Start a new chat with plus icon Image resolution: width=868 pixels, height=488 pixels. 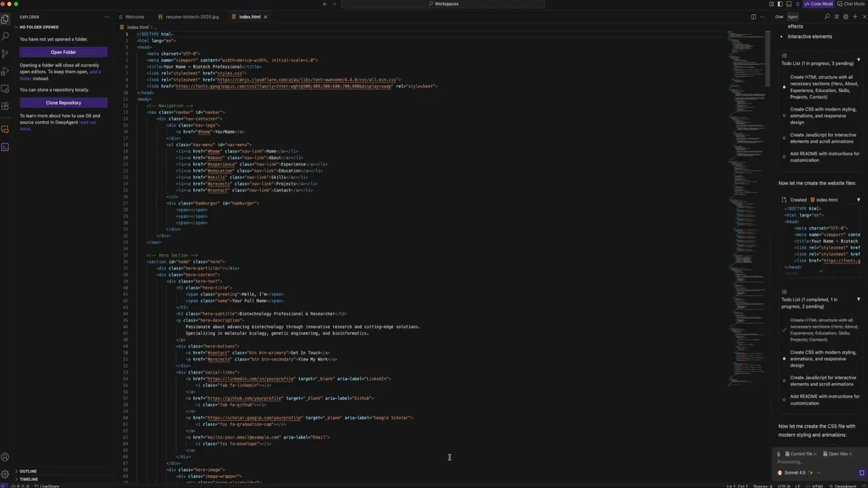[854, 17]
